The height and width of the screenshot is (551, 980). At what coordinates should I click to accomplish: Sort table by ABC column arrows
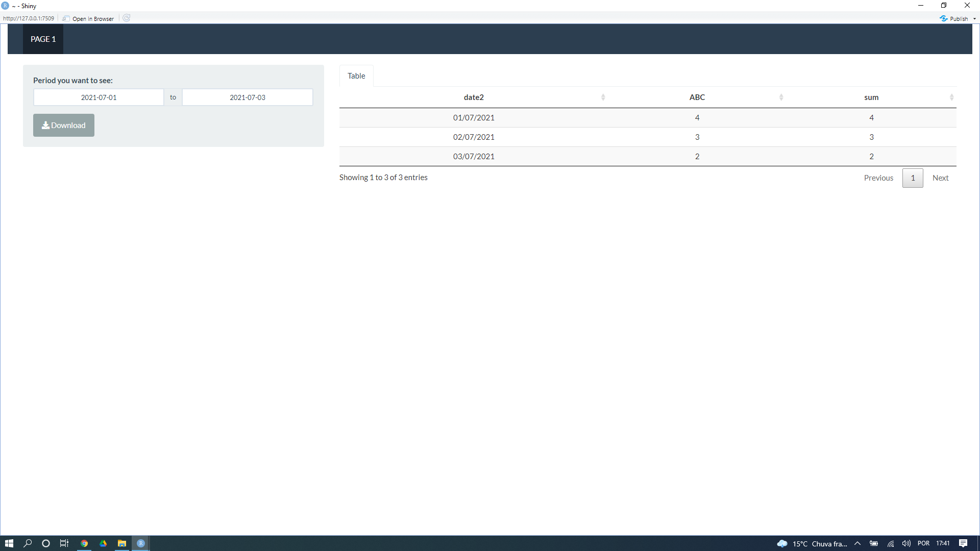click(x=781, y=97)
